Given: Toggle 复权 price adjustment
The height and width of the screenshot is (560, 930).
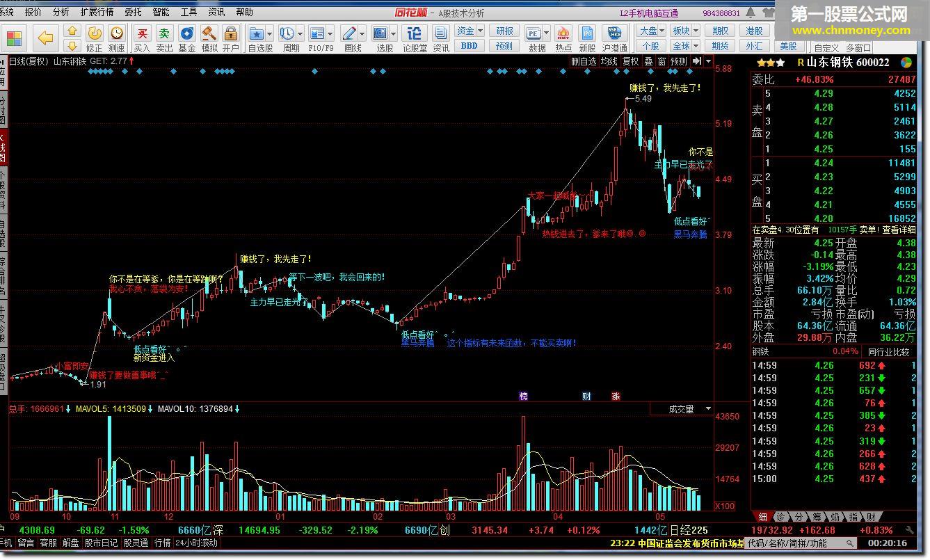Looking at the screenshot, I should coord(630,61).
